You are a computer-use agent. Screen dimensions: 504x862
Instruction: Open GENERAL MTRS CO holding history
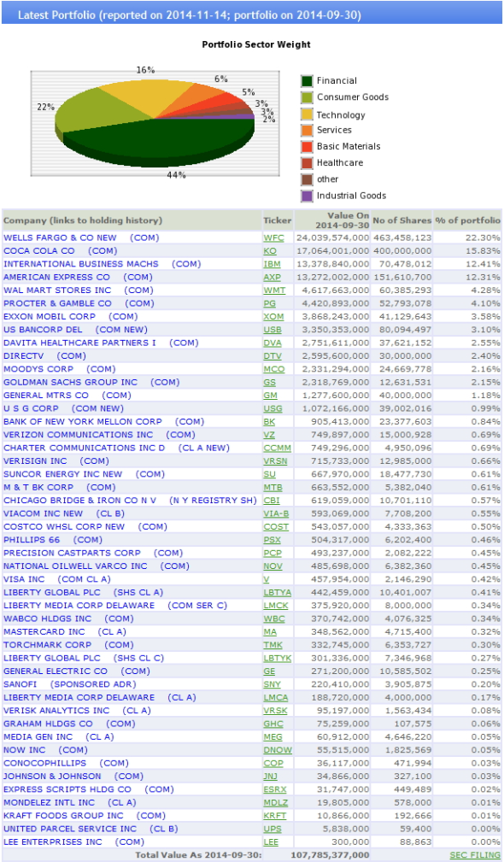(67, 396)
